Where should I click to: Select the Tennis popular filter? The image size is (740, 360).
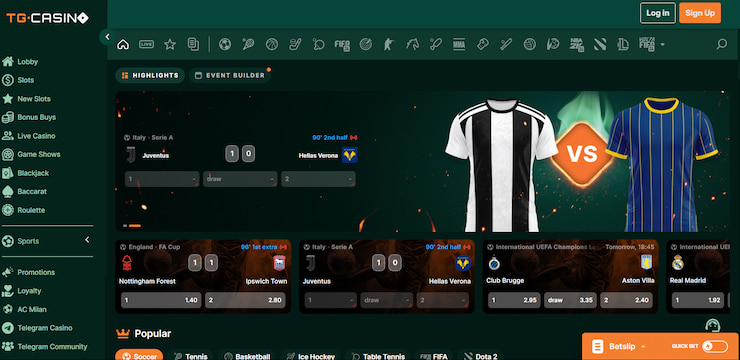pos(191,356)
